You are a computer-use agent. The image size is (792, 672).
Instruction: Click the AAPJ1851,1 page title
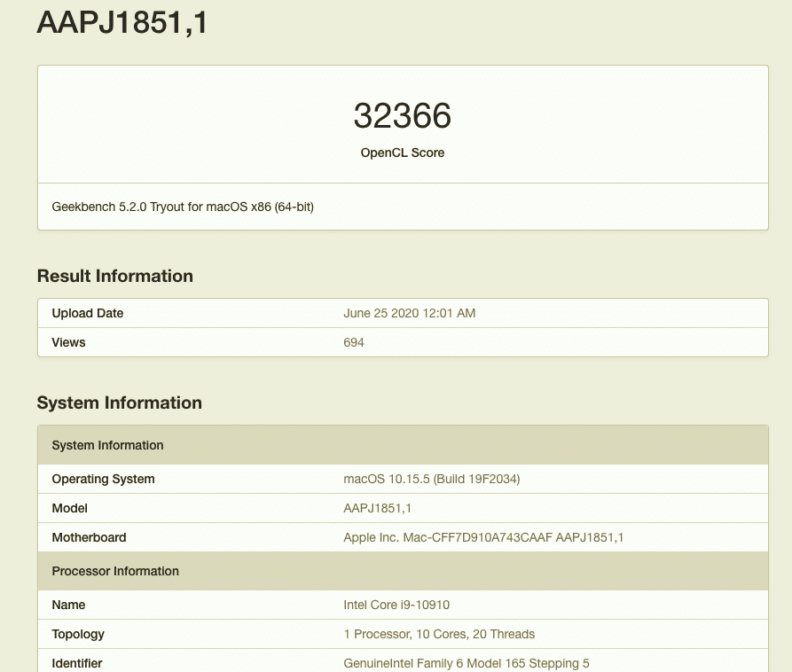click(122, 23)
